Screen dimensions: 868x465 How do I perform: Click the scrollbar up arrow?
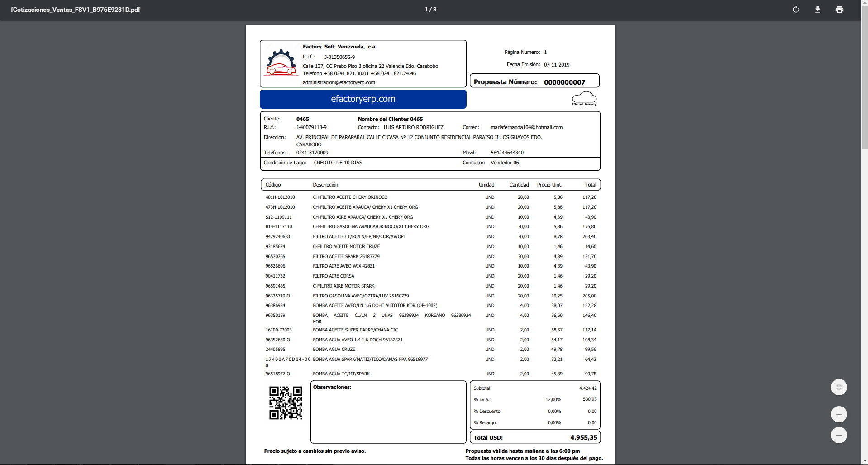pyautogui.click(x=864, y=3)
